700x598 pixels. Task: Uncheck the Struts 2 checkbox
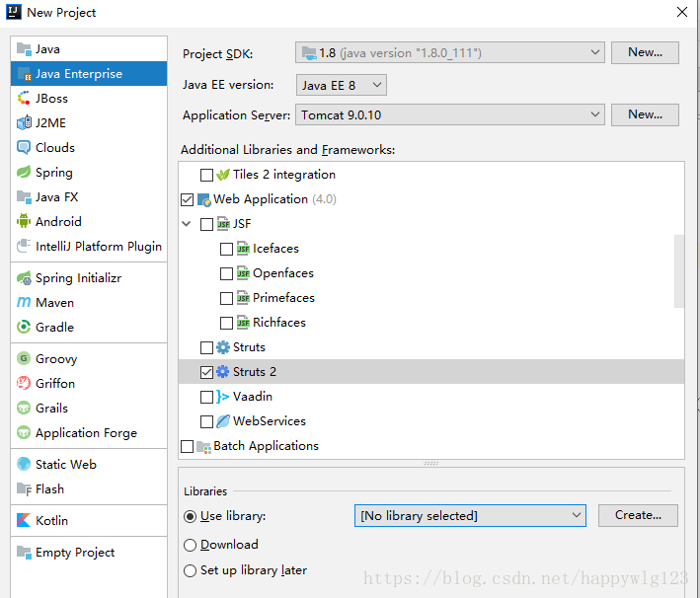206,372
